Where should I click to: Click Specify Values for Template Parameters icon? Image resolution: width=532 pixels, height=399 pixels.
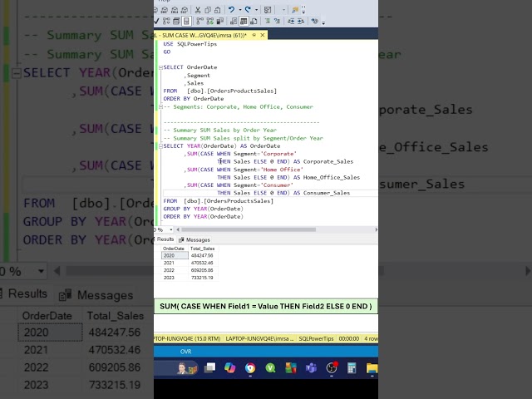click(x=315, y=21)
